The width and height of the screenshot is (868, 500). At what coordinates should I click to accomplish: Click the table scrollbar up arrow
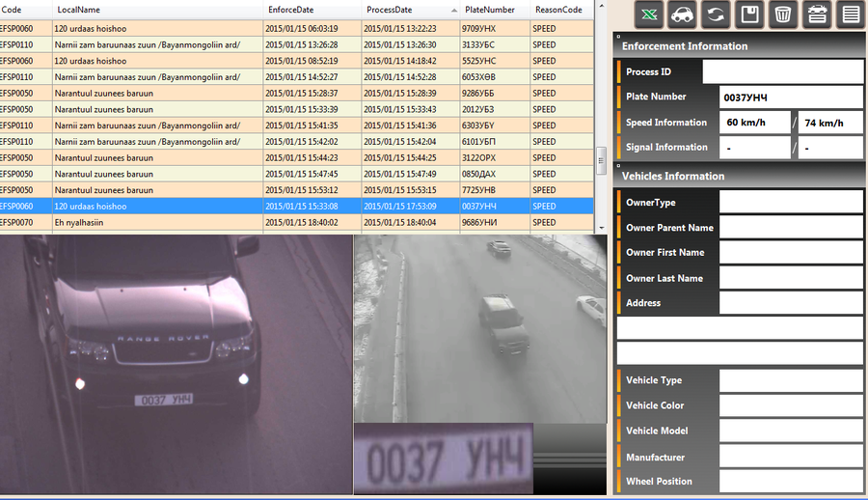coord(601,6)
